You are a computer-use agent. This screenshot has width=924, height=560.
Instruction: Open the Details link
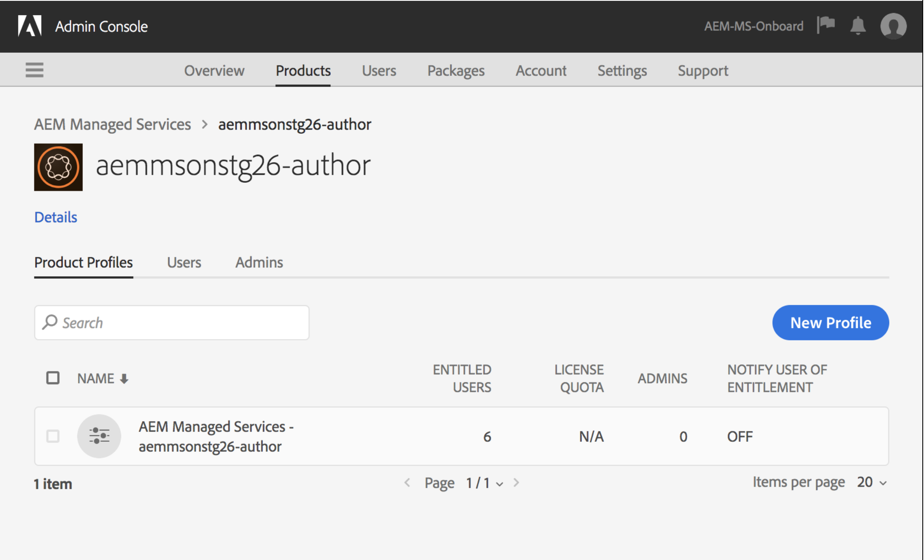pyautogui.click(x=56, y=217)
